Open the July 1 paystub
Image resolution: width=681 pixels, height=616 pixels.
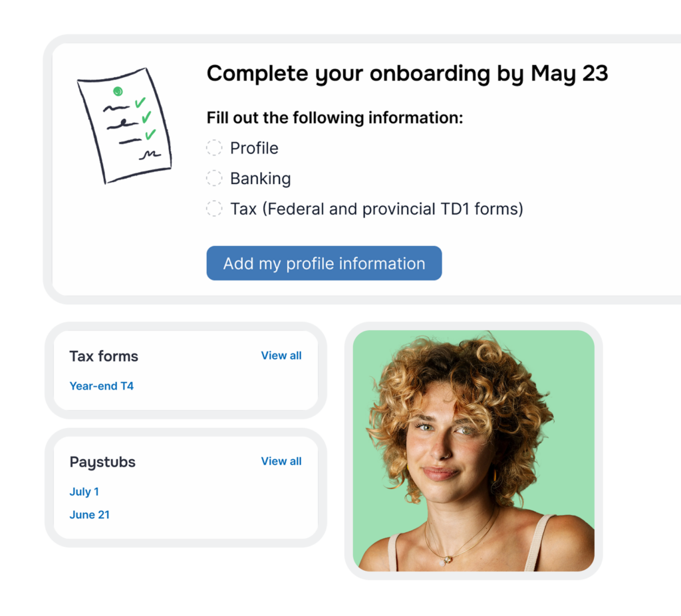pyautogui.click(x=84, y=492)
